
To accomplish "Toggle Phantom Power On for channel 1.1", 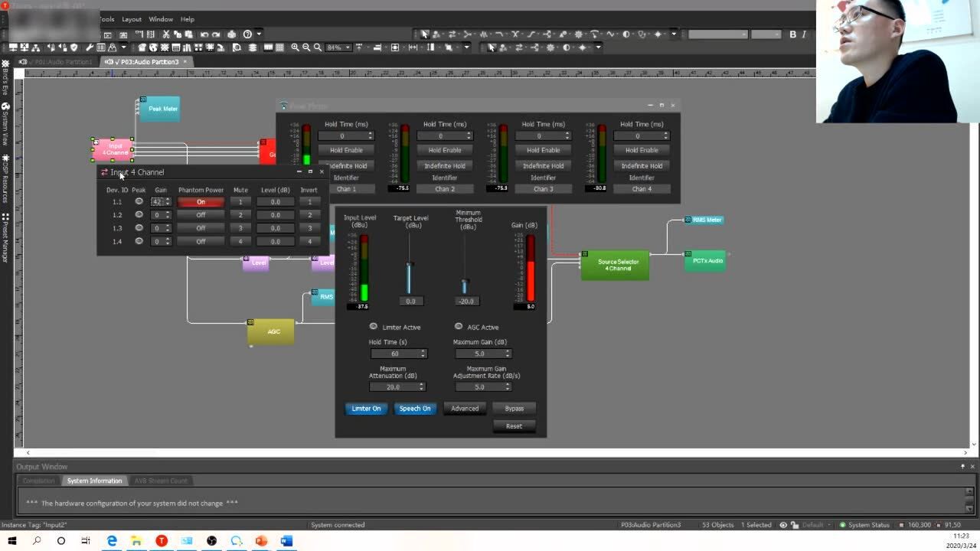I will [201, 202].
